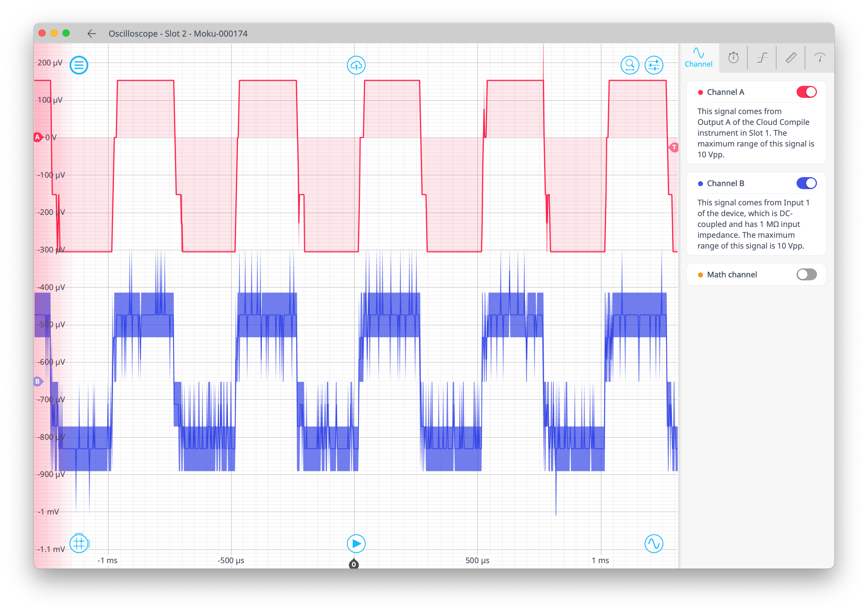Click the back arrow in the title bar
Image resolution: width=868 pixels, height=613 pixels.
pos(92,34)
